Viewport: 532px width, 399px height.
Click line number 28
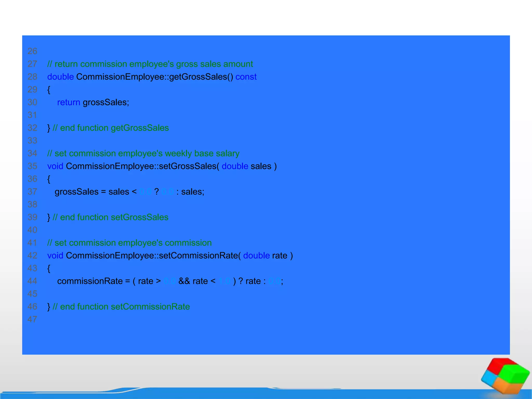pos(32,77)
